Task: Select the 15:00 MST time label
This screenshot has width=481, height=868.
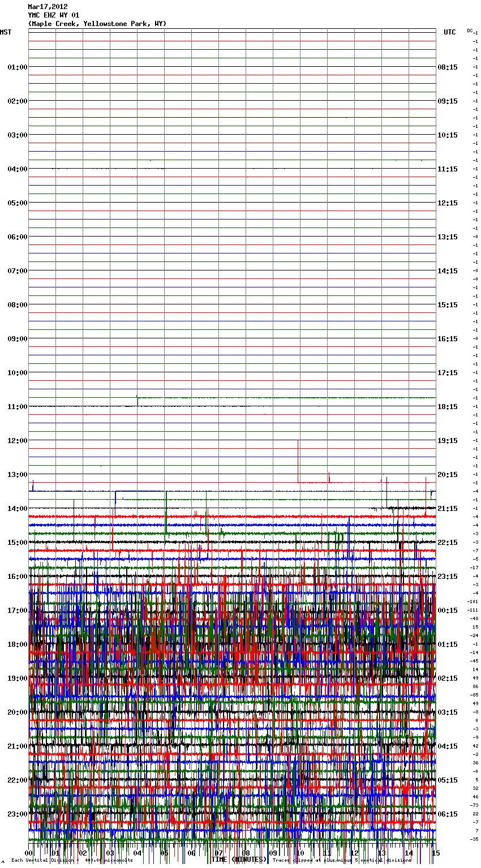Action: click(17, 543)
